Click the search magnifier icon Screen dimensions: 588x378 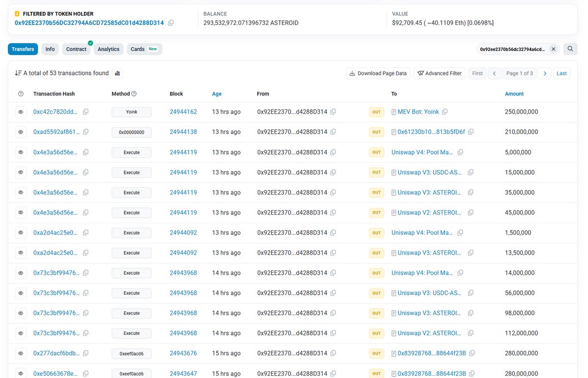[x=570, y=49]
